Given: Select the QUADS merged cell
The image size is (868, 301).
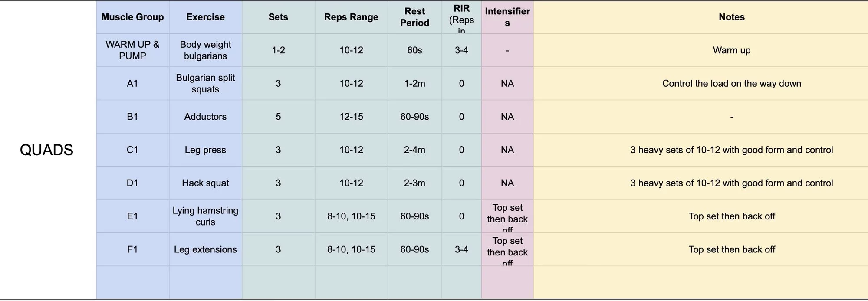Looking at the screenshot, I should pyautogui.click(x=47, y=150).
